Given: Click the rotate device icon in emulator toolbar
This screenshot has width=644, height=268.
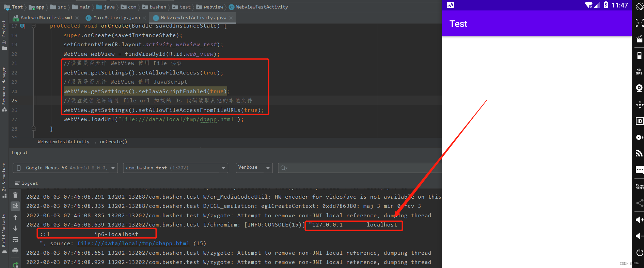Looking at the screenshot, I should point(640,7).
